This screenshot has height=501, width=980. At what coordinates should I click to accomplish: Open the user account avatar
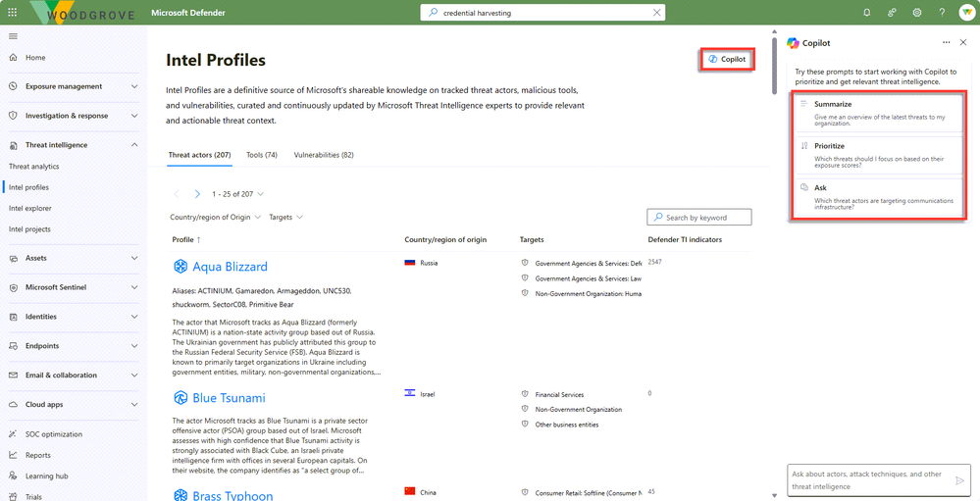tap(966, 13)
